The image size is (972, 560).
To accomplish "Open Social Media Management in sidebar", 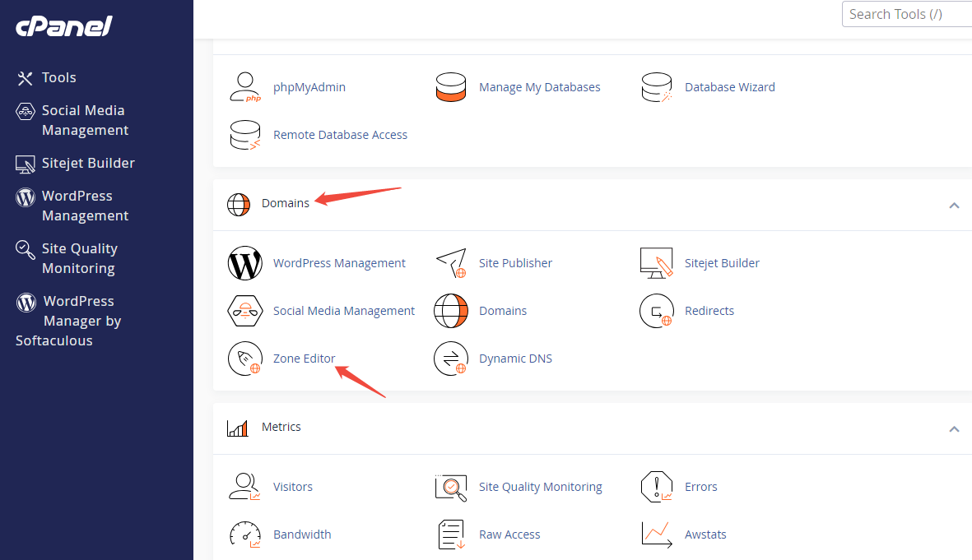I will tap(85, 121).
